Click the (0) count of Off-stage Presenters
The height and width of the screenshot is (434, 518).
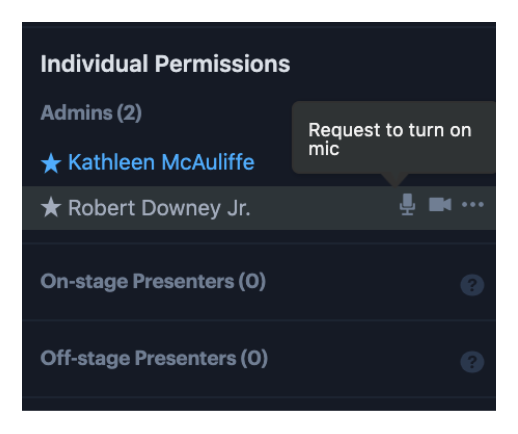[254, 359]
